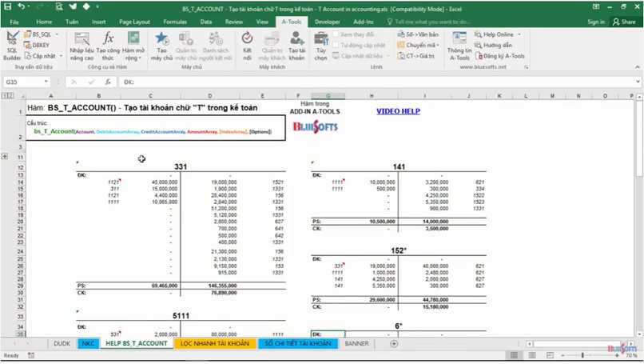Click the zoom slider handle
Image resolution: width=644 pixels, height=364 pixels.
click(582, 355)
